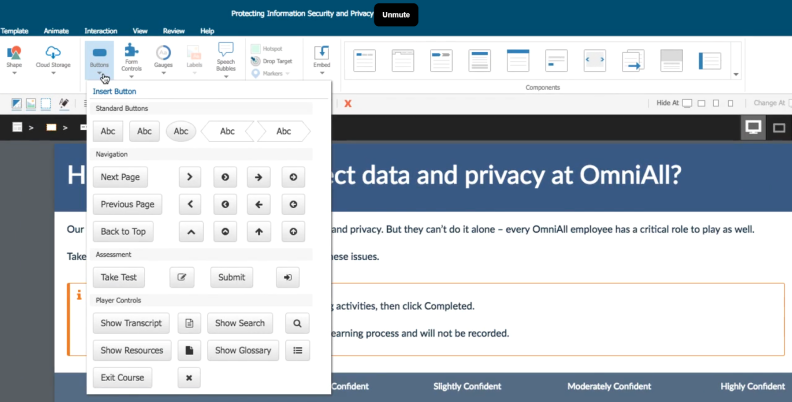Choose the first square Abc standard button

108,131
